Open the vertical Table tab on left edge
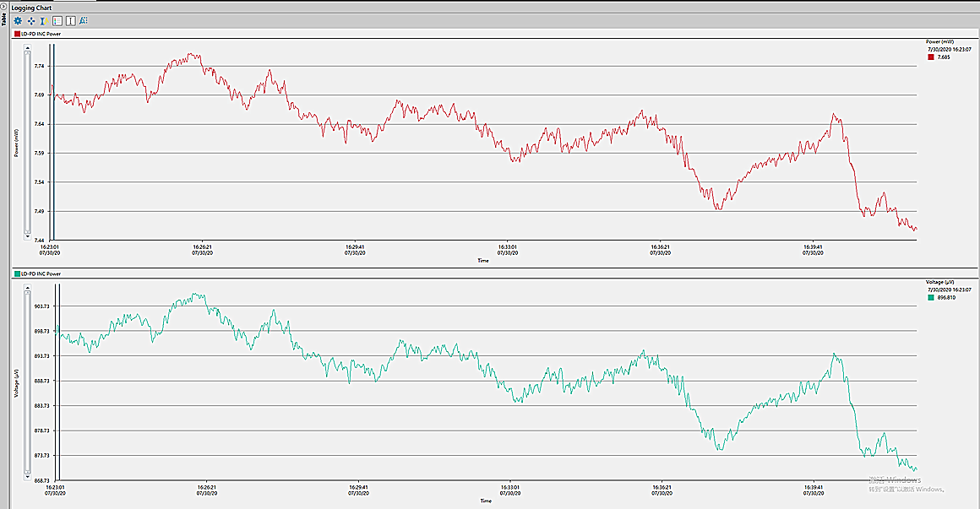 pos(3,18)
